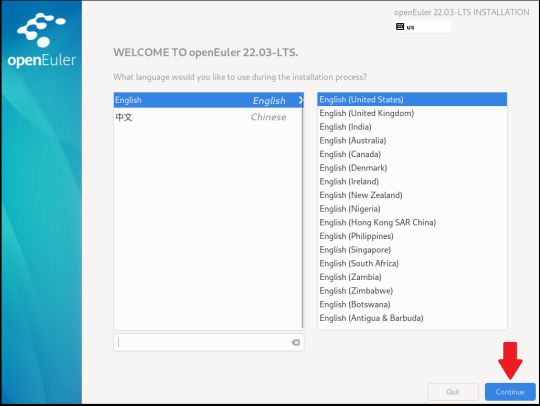The height and width of the screenshot is (406, 540).
Task: Choose English (Canada) locale
Action: coord(412,154)
